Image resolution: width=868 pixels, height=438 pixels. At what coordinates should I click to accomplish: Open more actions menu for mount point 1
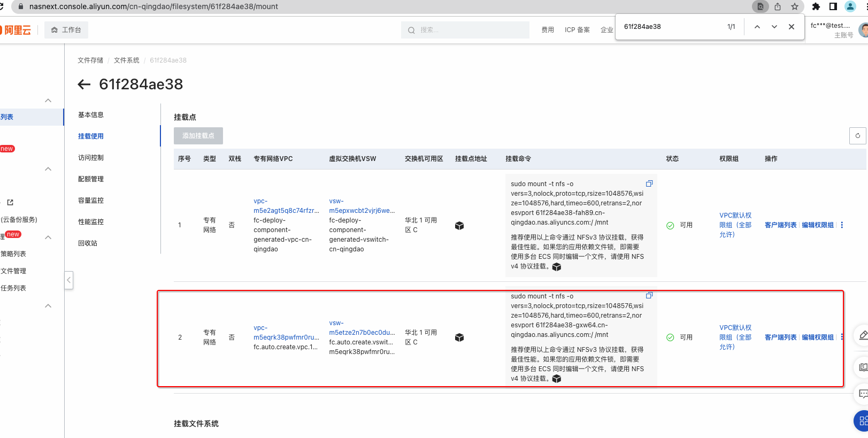tap(842, 225)
